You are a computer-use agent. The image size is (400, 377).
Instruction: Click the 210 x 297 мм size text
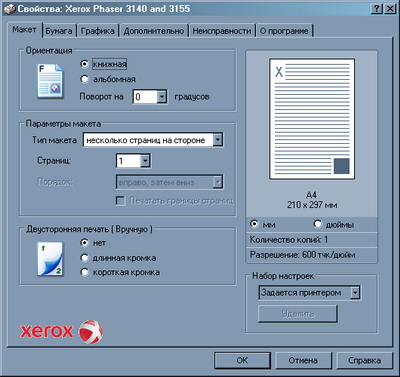click(x=312, y=205)
